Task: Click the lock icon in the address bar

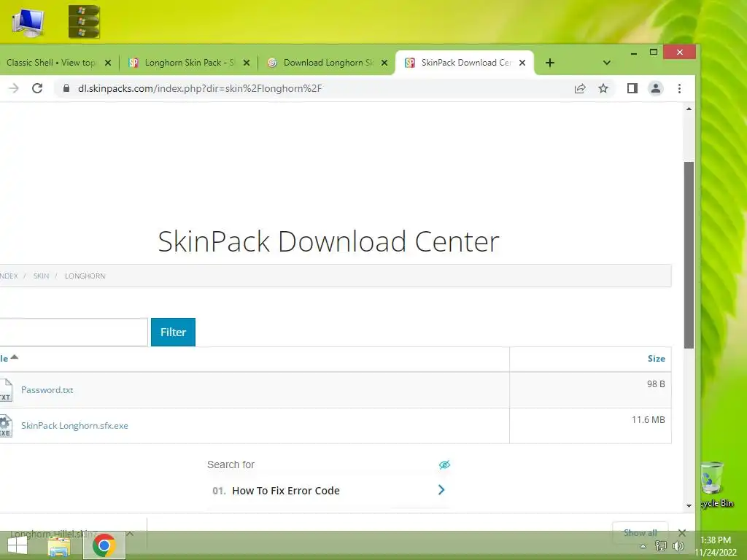Action: tap(66, 88)
